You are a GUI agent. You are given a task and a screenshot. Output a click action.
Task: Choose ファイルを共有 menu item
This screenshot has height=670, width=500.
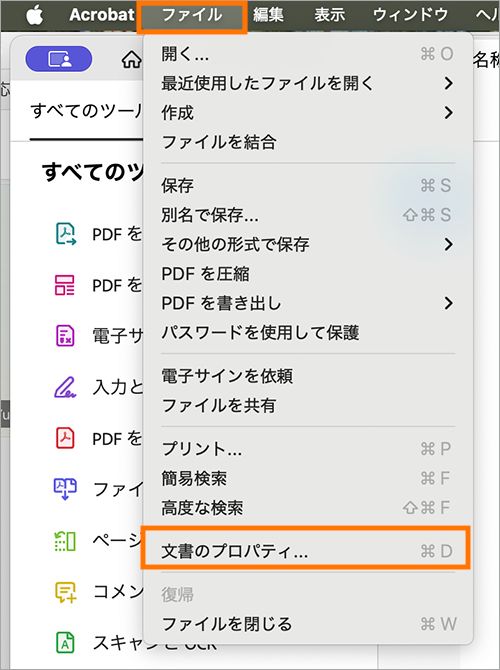308,405
